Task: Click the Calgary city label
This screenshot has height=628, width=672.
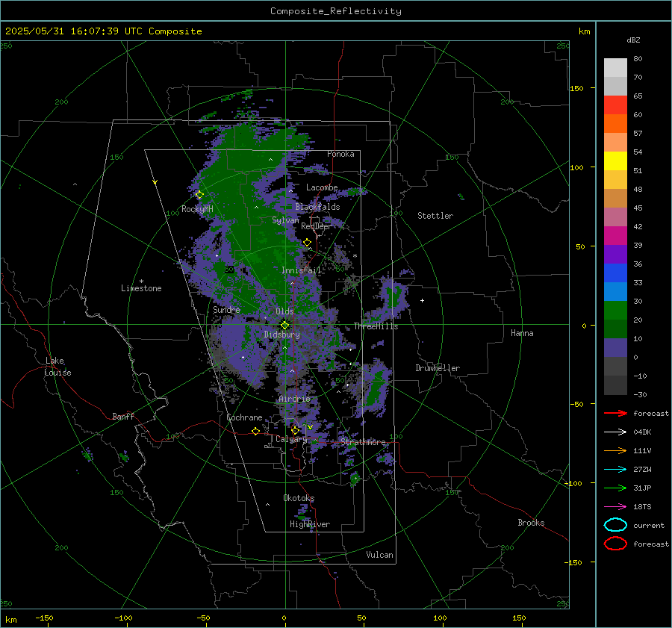Action: (291, 439)
